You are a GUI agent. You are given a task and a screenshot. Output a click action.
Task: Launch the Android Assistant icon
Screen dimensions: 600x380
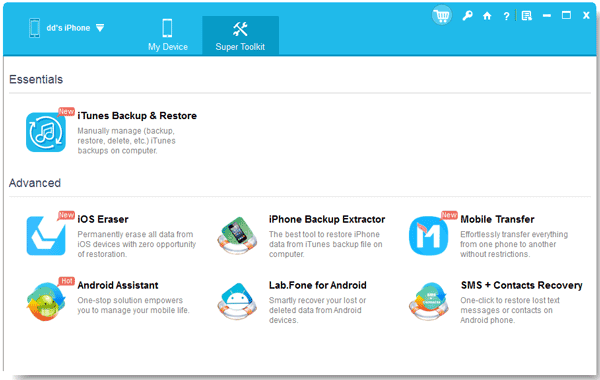click(x=46, y=302)
